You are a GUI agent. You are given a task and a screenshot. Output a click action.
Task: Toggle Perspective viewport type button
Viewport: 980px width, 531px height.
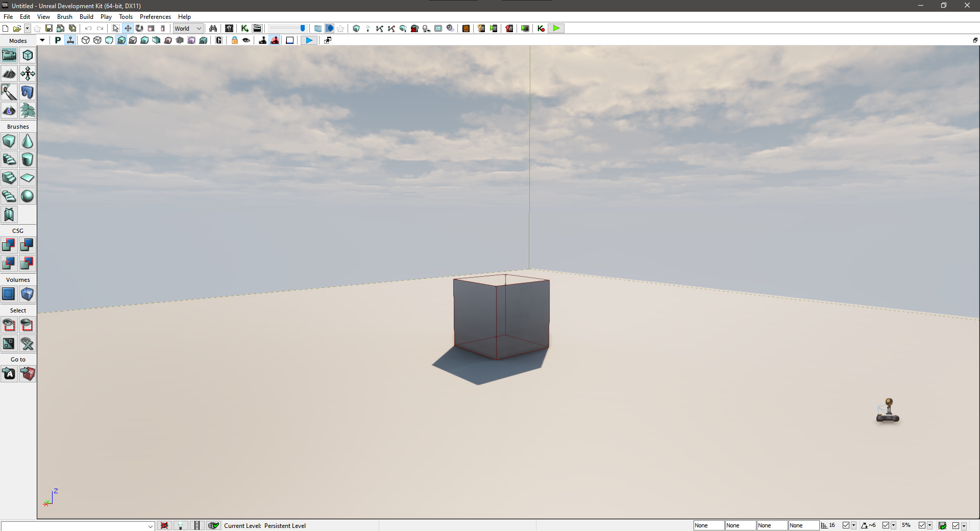pos(58,40)
